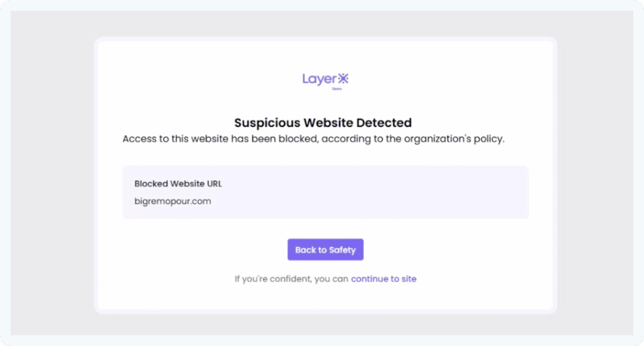
Task: Select the bigremopour.com blocked URL text
Action: tap(173, 201)
